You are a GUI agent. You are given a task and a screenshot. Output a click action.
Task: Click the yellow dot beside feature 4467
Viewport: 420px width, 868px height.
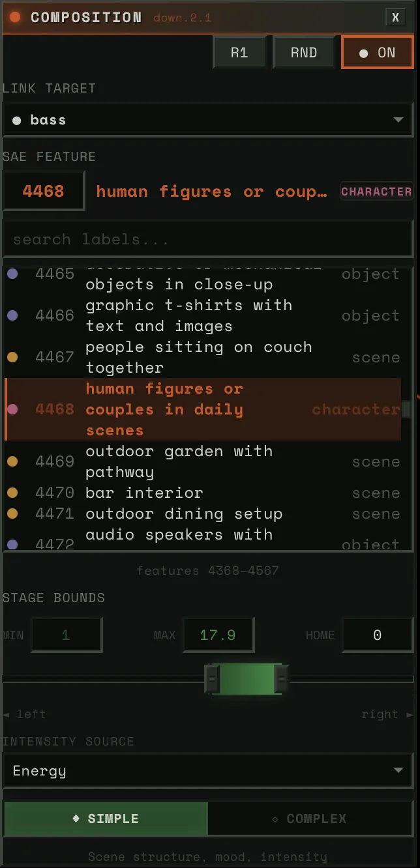12,357
